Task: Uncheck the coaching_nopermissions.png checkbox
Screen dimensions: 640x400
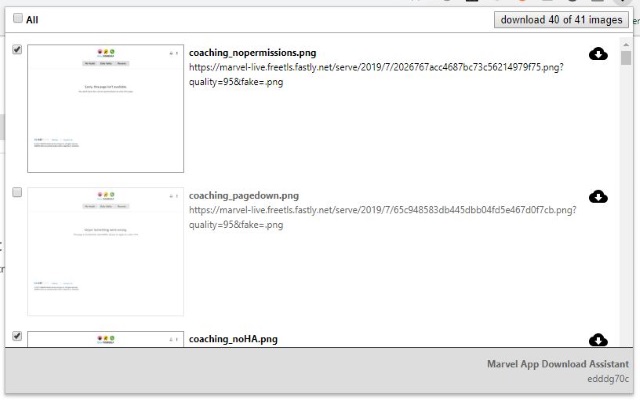Action: tap(17, 49)
